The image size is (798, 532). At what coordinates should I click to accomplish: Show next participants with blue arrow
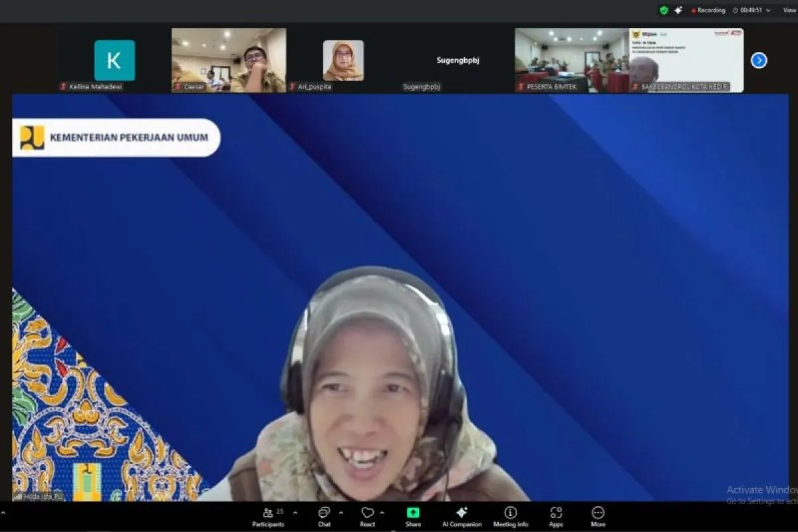click(759, 61)
